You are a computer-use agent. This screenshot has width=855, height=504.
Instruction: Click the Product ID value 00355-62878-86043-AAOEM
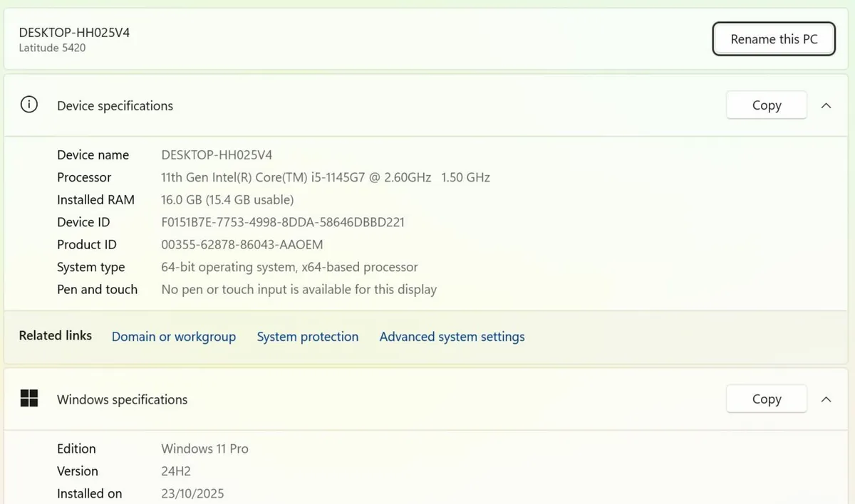[242, 245]
